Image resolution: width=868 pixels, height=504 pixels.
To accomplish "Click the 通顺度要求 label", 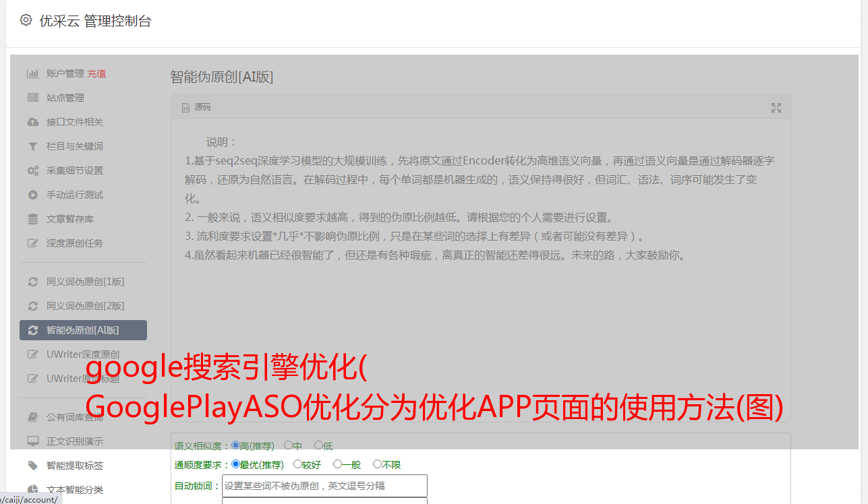I will [201, 465].
